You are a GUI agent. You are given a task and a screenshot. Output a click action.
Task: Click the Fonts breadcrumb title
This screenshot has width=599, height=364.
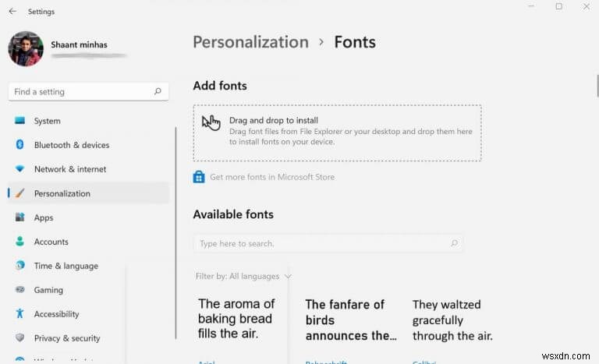click(x=355, y=42)
